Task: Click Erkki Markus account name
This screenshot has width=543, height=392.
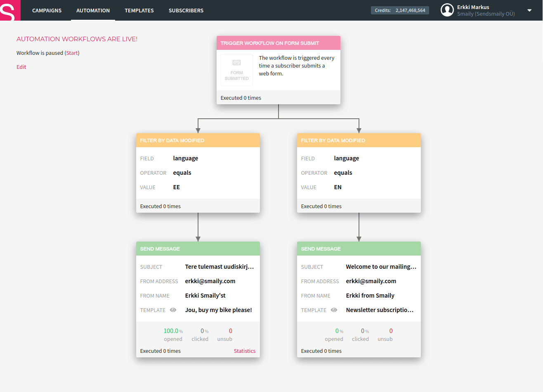Action: (473, 7)
